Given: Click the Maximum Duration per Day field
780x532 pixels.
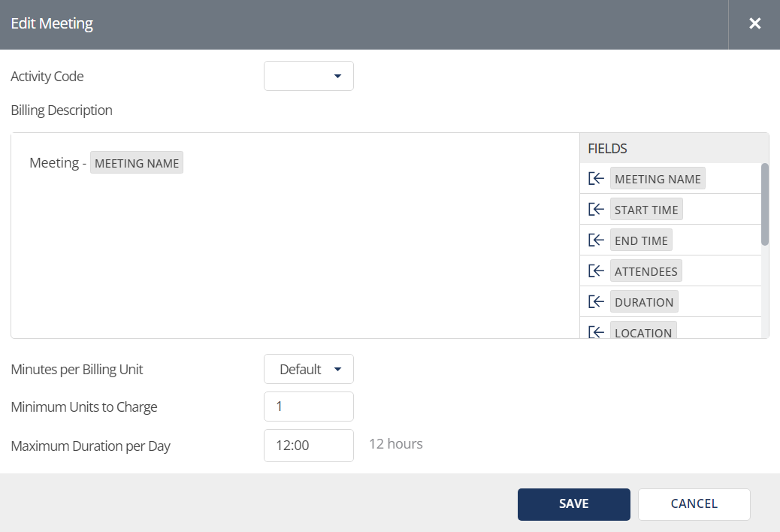Looking at the screenshot, I should point(308,446).
